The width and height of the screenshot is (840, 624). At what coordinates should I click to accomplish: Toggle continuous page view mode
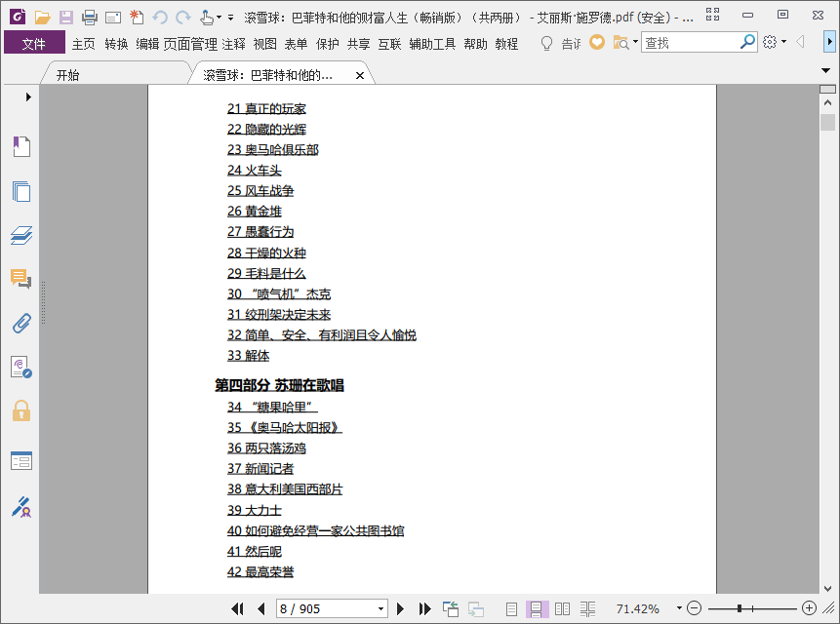537,609
